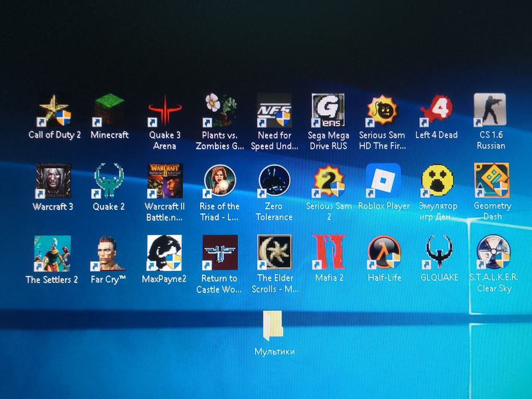Click the Far Cry icon

pyautogui.click(x=108, y=254)
